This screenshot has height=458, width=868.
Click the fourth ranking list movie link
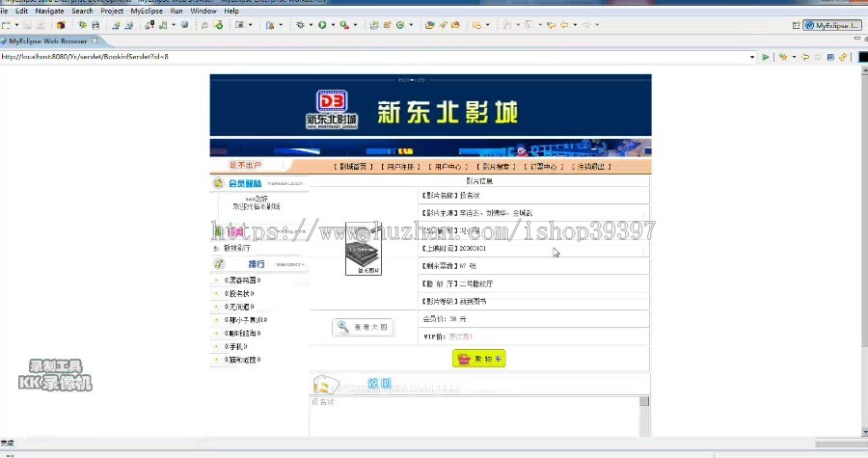[x=246, y=320]
